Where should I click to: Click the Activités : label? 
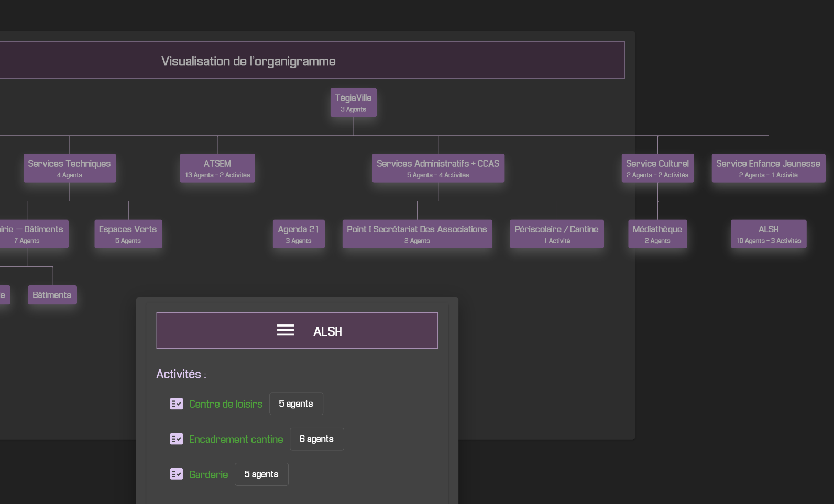coord(181,374)
